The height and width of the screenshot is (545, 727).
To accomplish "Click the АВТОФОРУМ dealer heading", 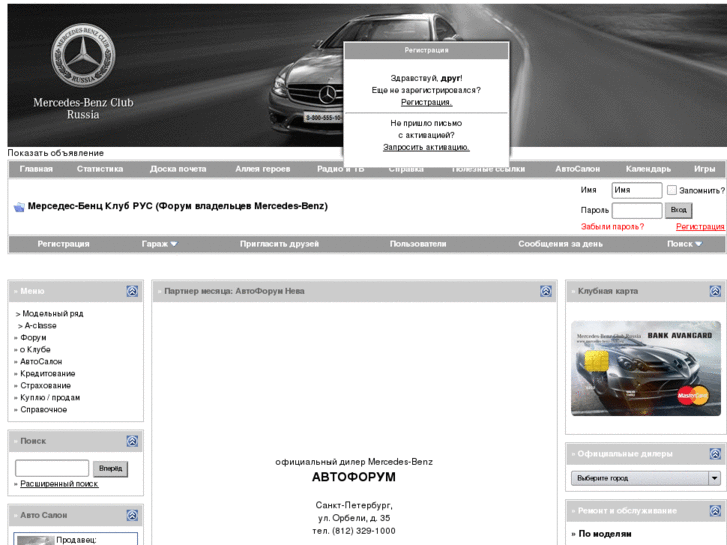I will pos(354,477).
